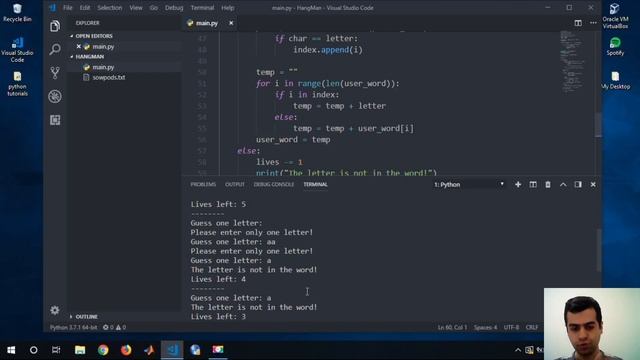Open the Extensions view in activity bar
This screenshot has width=640, height=360.
[x=55, y=120]
